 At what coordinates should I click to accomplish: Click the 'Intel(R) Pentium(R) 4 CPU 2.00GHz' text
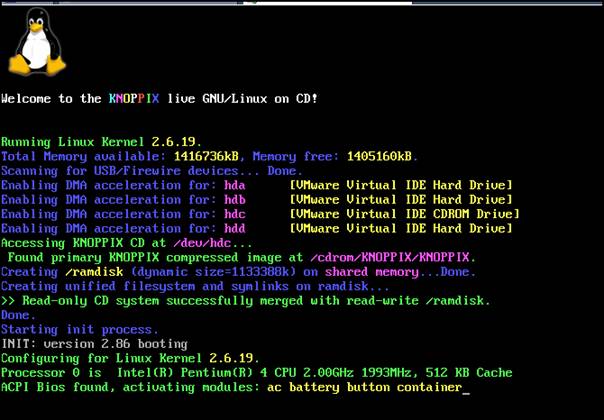click(x=235, y=373)
